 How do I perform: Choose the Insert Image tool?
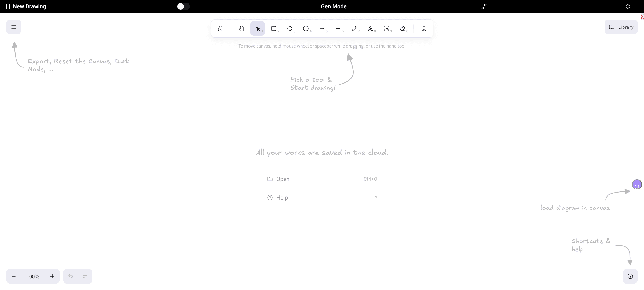pyautogui.click(x=386, y=28)
